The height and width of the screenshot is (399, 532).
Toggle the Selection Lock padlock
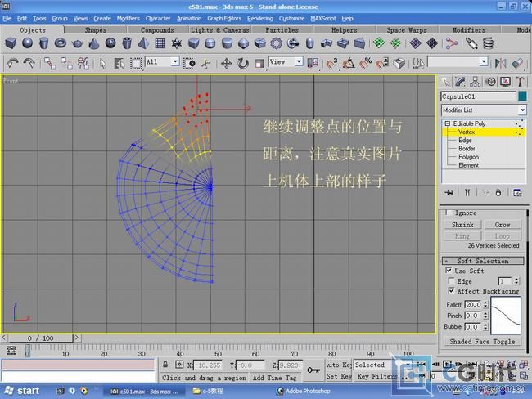pos(165,365)
